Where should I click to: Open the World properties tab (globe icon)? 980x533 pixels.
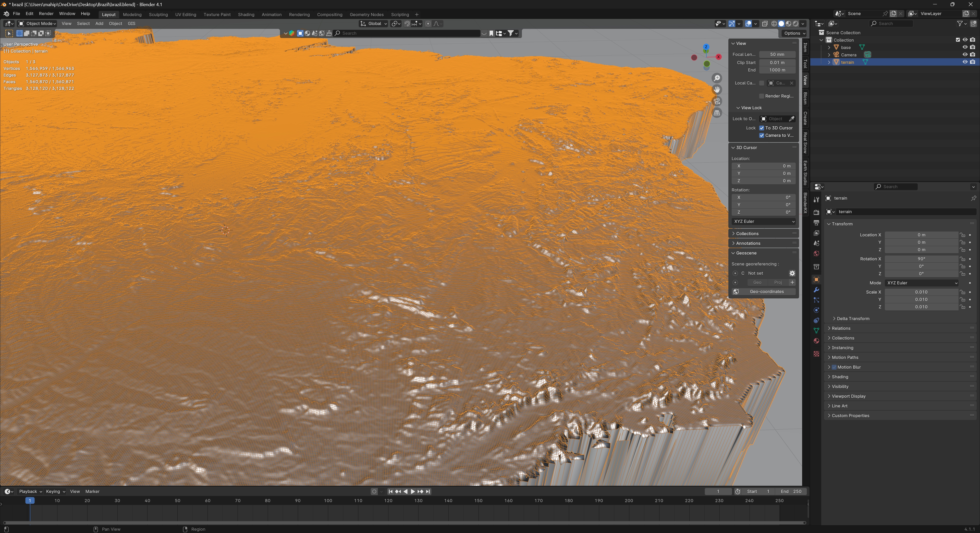816,253
